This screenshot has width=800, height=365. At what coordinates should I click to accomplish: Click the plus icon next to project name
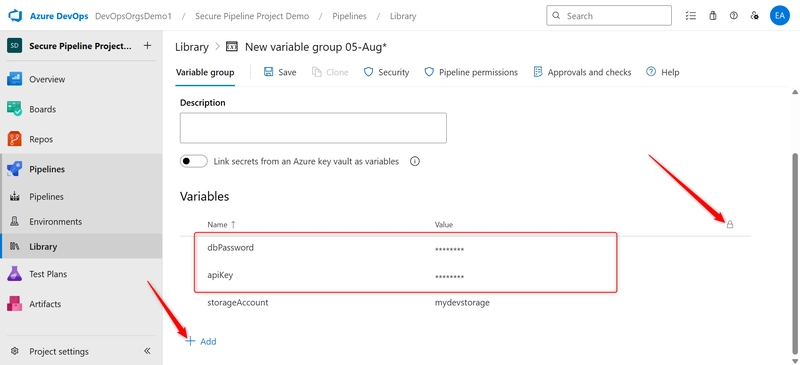(147, 45)
